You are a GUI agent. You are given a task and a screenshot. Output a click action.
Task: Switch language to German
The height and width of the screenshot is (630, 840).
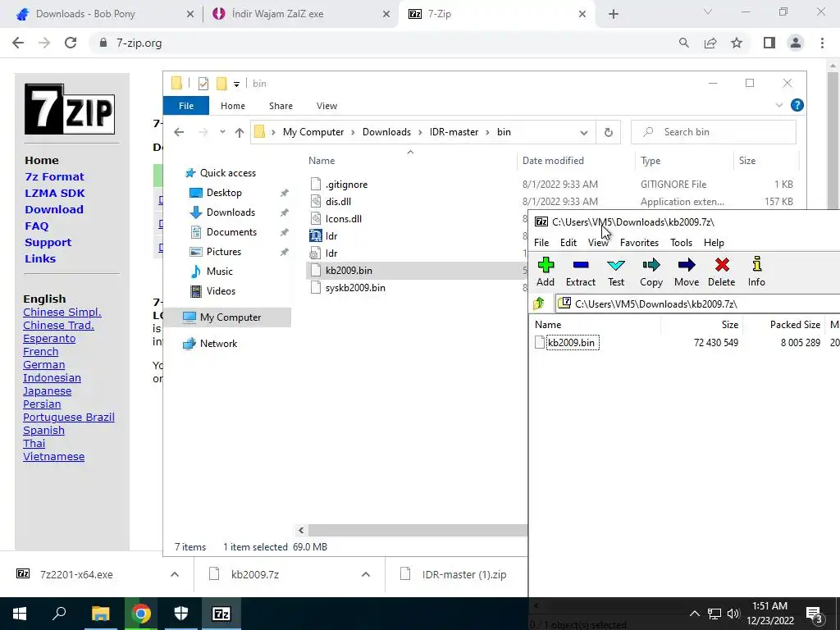[x=44, y=365]
